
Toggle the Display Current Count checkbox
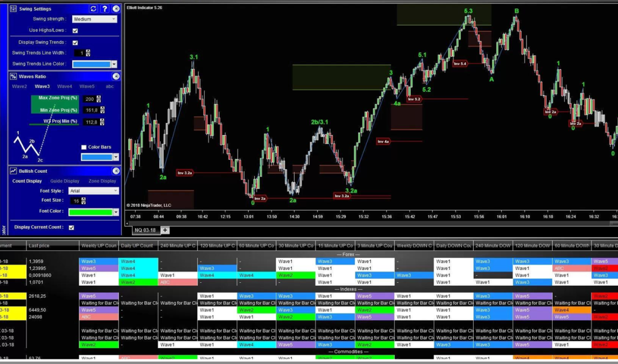point(72,228)
